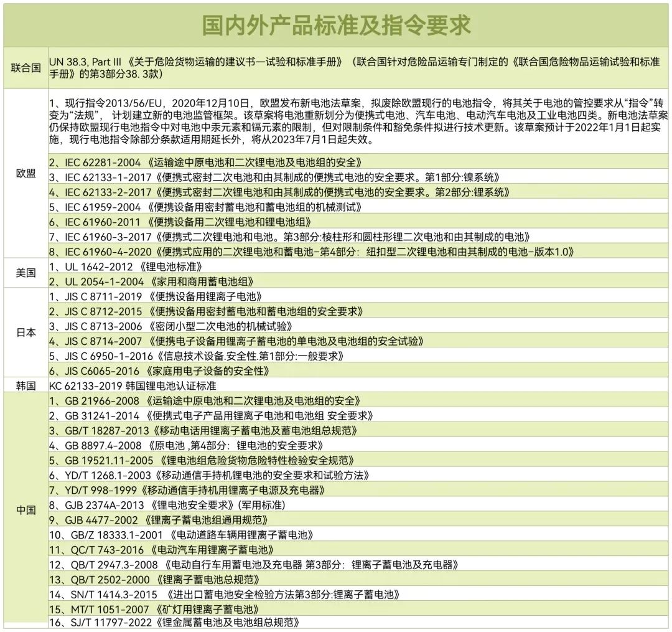Select the 日本 region cell
Image resolution: width=672 pixels, height=632 pixels.
[x=26, y=333]
